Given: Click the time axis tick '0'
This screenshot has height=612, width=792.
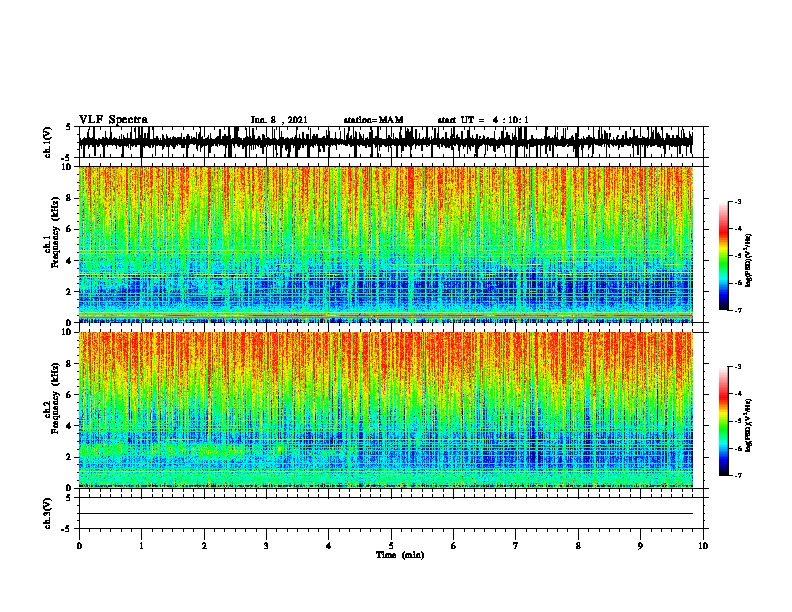Looking at the screenshot, I should pos(79,546).
